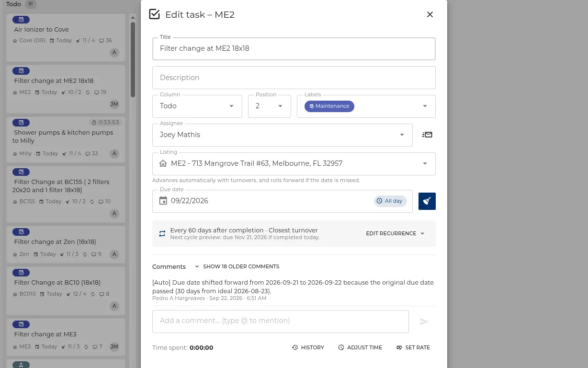Screen dimensions: 588x368
Task: Click the send comment arrow icon
Action: coord(424,322)
